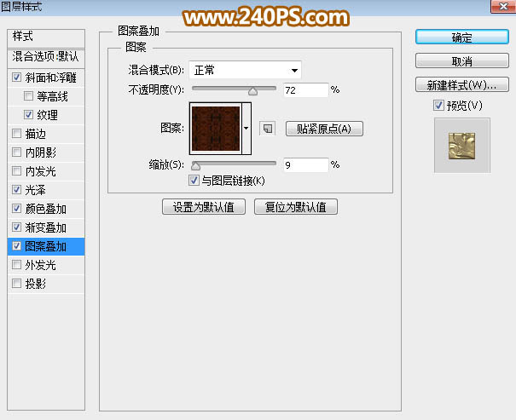Expand the pattern picker arrow

[x=246, y=128]
